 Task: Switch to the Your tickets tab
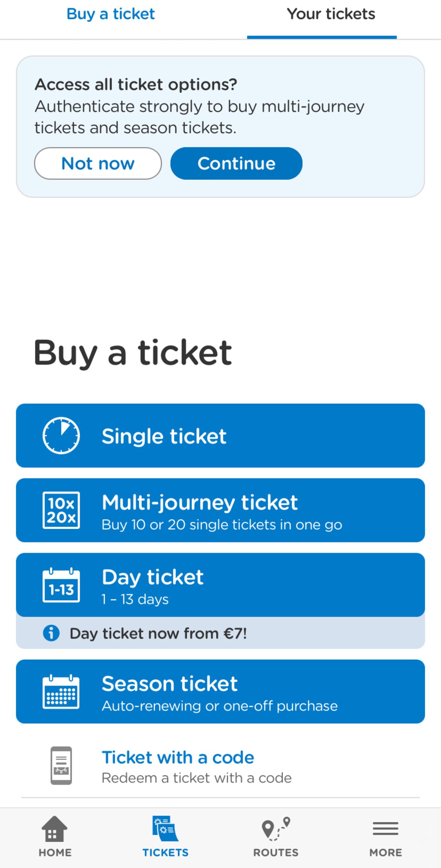(x=331, y=14)
